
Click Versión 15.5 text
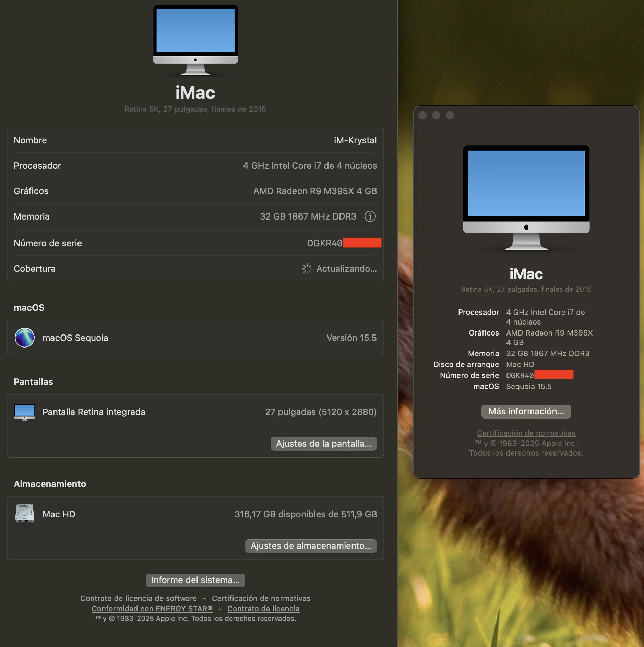click(x=351, y=338)
